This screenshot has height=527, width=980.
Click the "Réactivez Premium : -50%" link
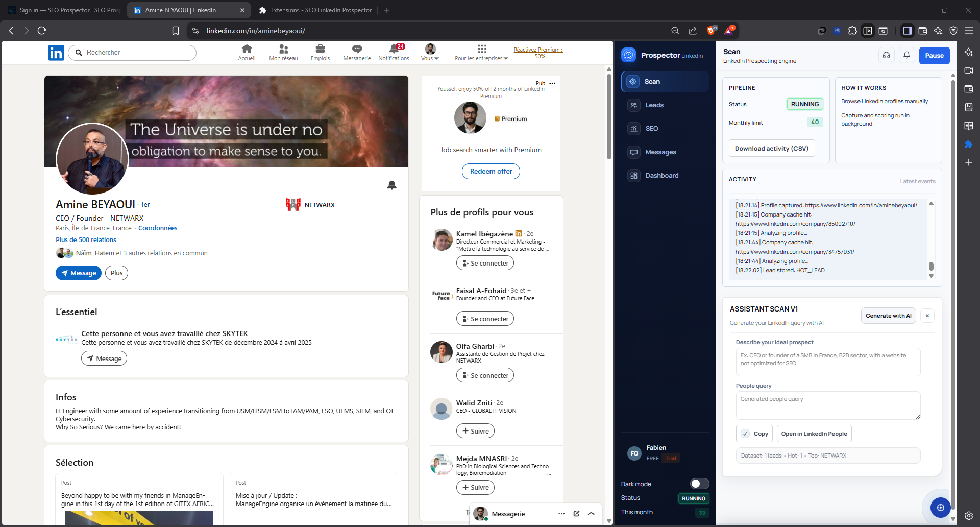(x=538, y=53)
